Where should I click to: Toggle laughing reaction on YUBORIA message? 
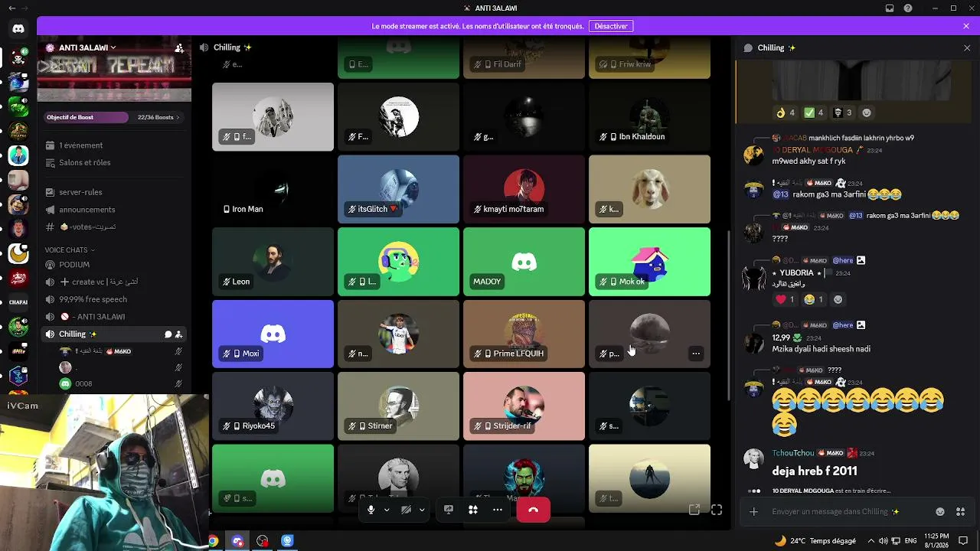[x=814, y=299]
